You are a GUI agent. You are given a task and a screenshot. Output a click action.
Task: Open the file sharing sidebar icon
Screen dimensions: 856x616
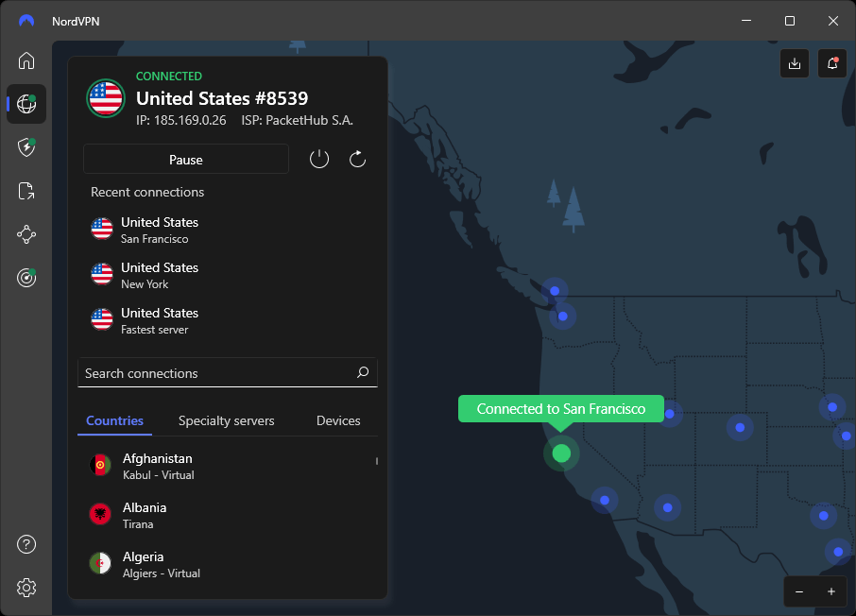tap(26, 191)
